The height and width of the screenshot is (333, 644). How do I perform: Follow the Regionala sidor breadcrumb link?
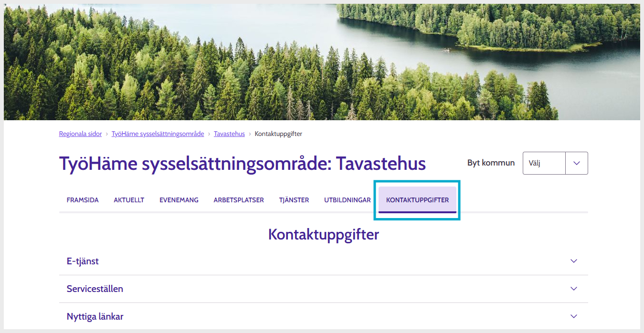point(81,134)
